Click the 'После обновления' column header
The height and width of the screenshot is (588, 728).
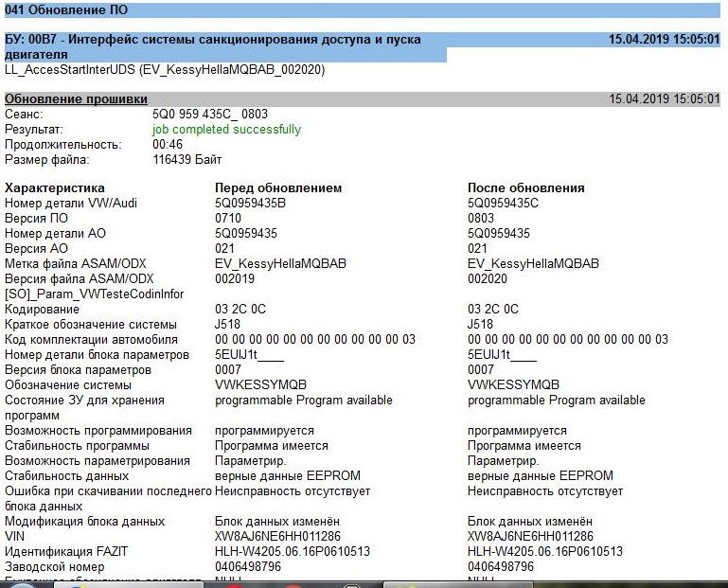point(526,188)
